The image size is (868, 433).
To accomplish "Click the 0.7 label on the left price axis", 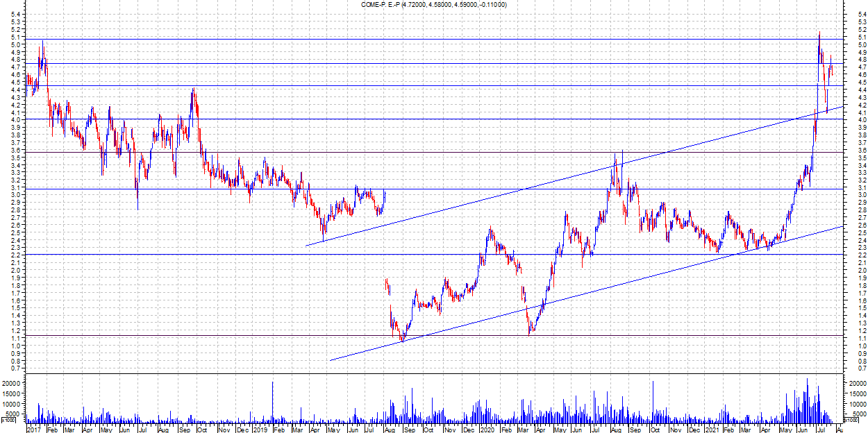I will 17,368.
